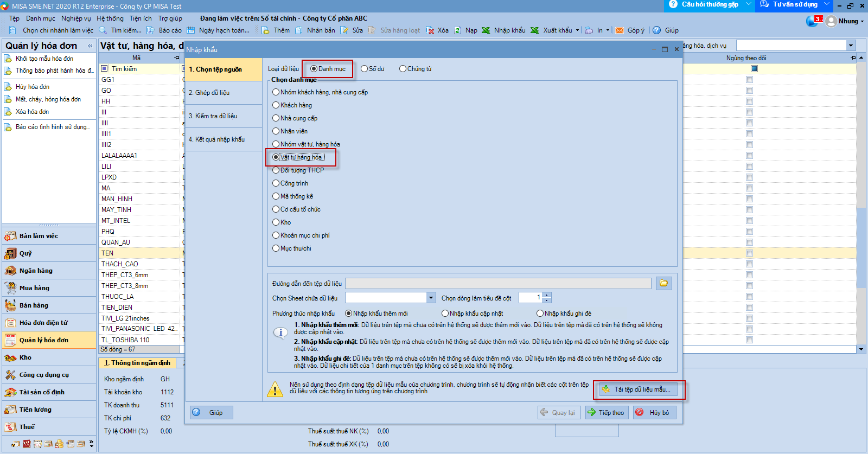Click Tải tệp dữ liệu mẫu button
Screen dimensions: 868x454
tap(639, 389)
